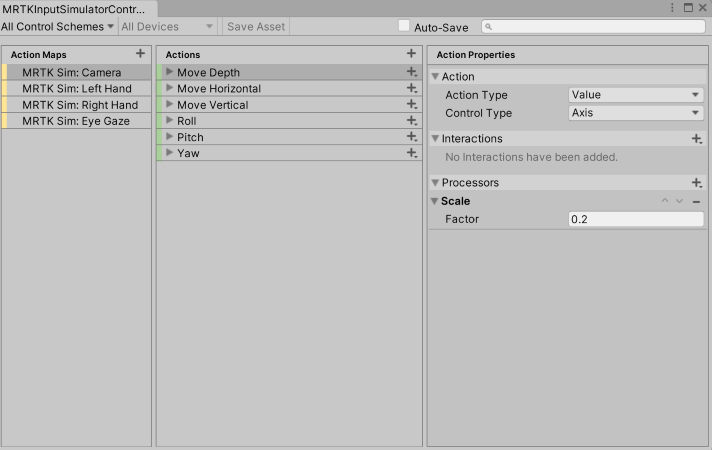Open the Control Type Axis dropdown
The height and width of the screenshot is (450, 712).
pyautogui.click(x=636, y=113)
